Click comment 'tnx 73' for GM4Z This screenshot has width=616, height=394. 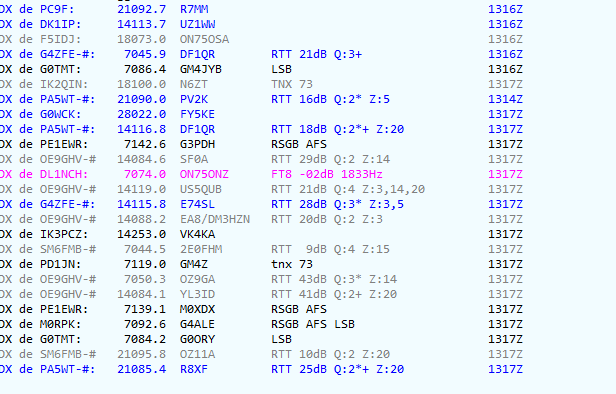[292, 264]
